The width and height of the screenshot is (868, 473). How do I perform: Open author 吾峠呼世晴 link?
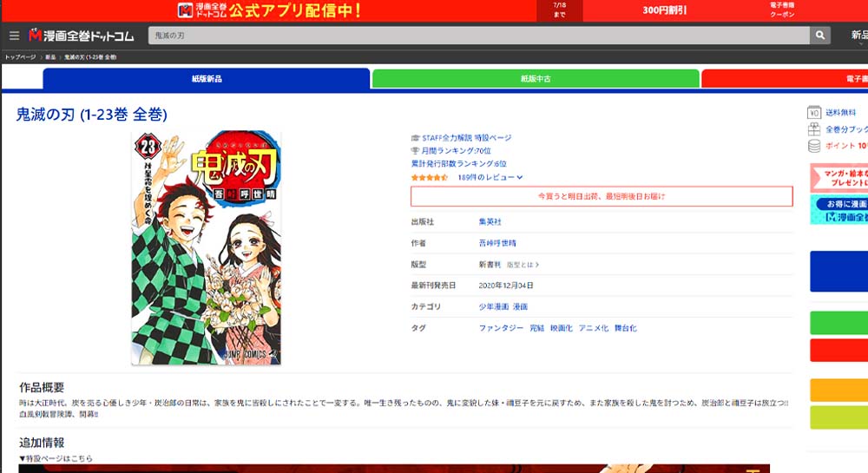(x=497, y=243)
